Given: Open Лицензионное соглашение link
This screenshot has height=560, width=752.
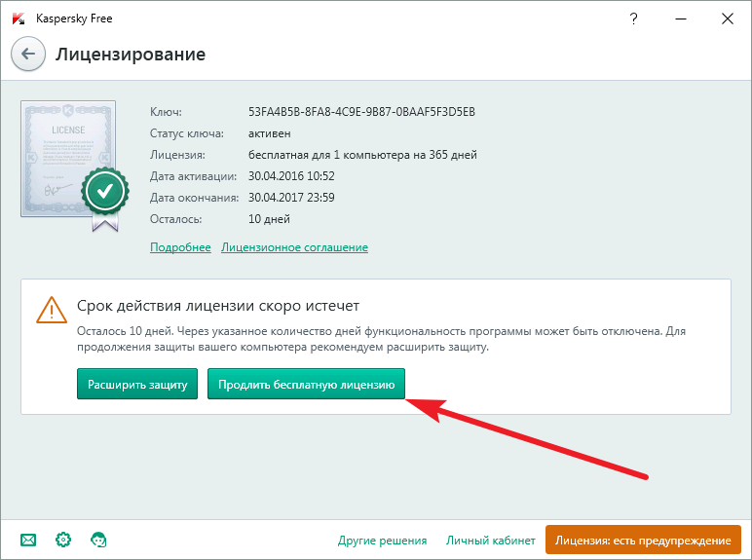Looking at the screenshot, I should [x=294, y=247].
